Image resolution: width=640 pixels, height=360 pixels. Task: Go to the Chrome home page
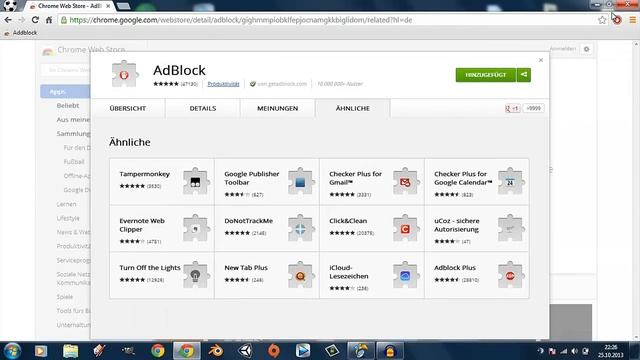[49, 20]
